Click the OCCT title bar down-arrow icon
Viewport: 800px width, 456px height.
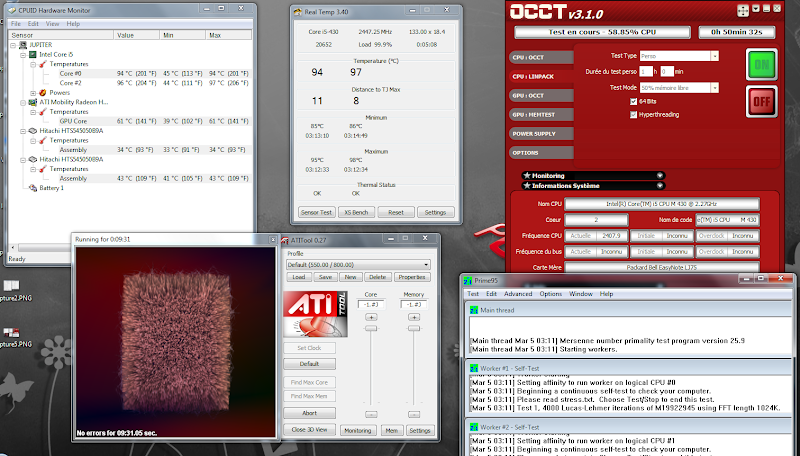coord(756,9)
